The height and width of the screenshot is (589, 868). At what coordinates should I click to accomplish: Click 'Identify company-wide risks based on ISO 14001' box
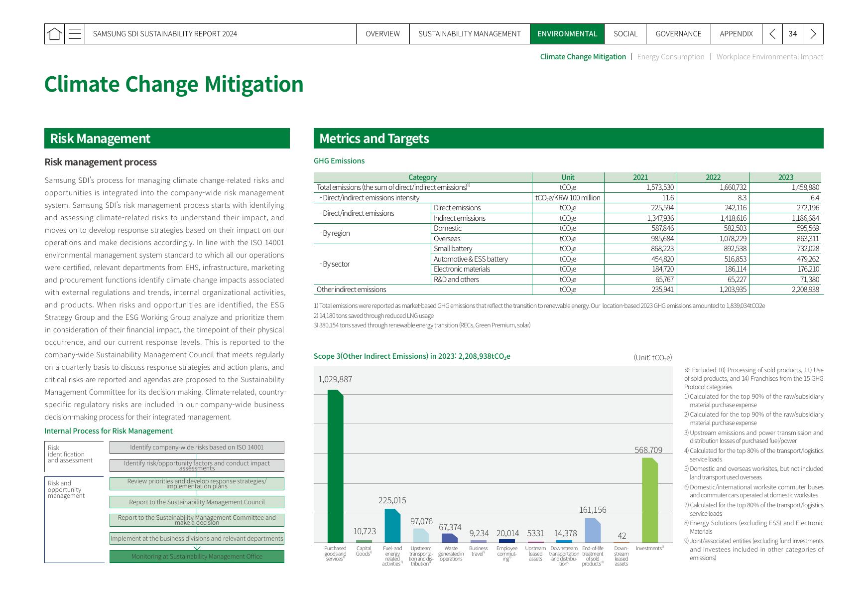coord(197,447)
